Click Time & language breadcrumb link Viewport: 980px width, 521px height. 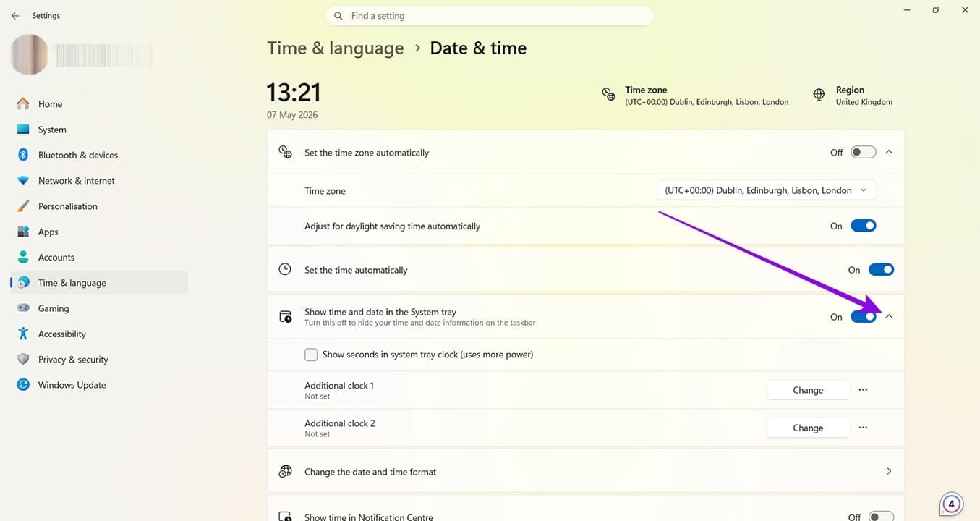336,48
